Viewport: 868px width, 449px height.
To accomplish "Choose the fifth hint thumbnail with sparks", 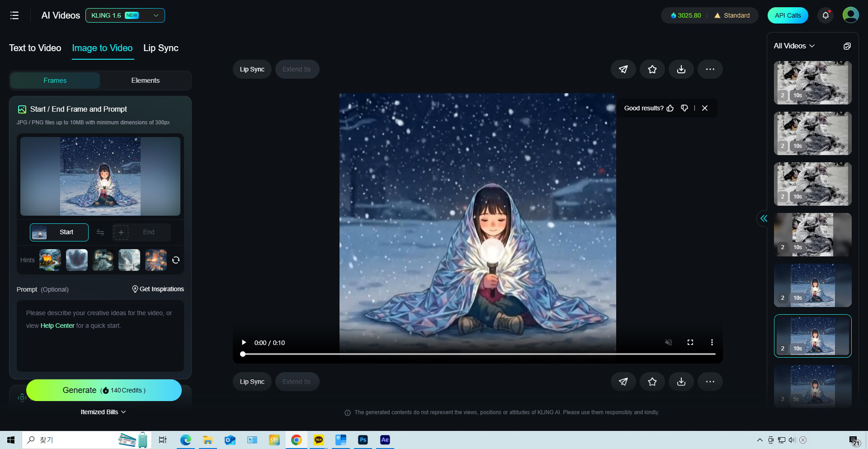I will coord(156,260).
